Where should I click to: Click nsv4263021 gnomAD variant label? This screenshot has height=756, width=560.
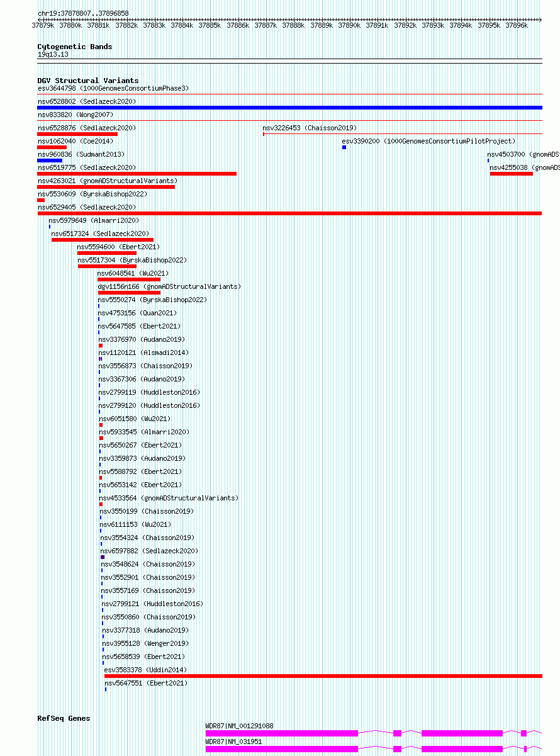(x=107, y=181)
